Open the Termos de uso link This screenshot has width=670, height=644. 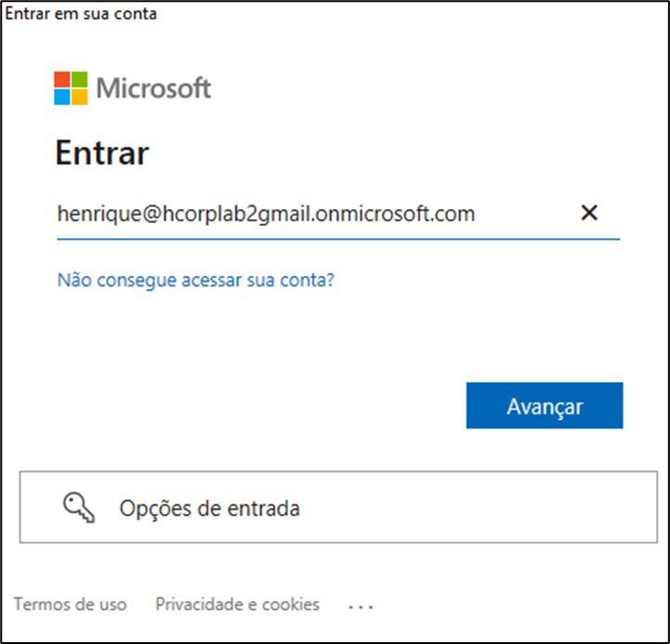coord(70,604)
